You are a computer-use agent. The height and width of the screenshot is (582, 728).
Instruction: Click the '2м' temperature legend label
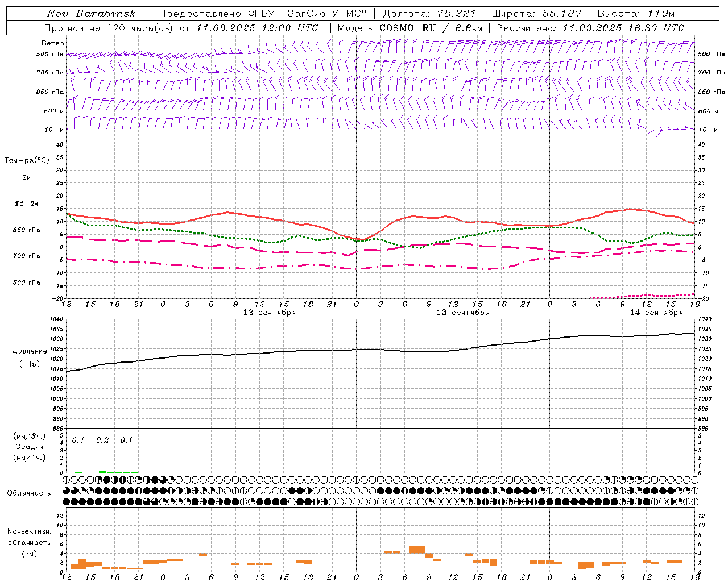pyautogui.click(x=27, y=177)
